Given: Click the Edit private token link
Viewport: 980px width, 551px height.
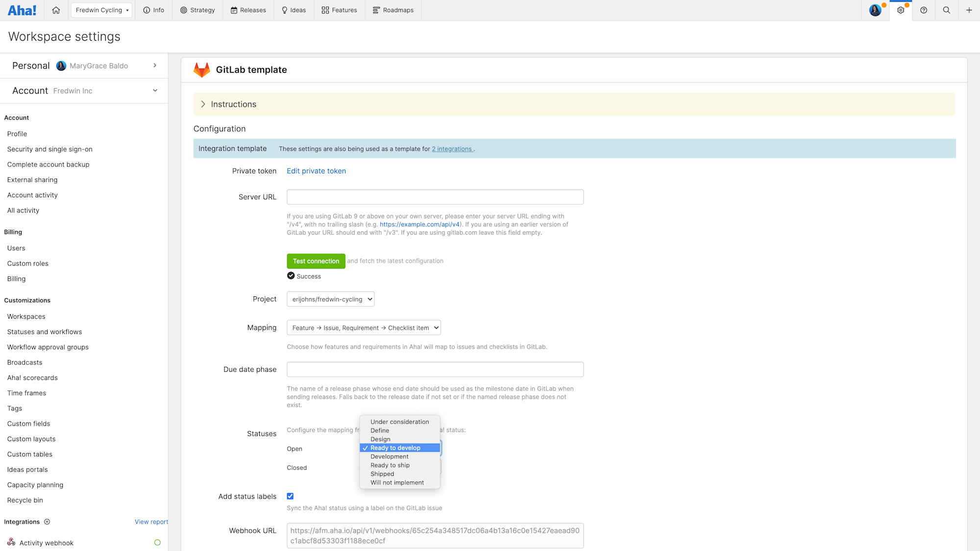Looking at the screenshot, I should pyautogui.click(x=316, y=170).
